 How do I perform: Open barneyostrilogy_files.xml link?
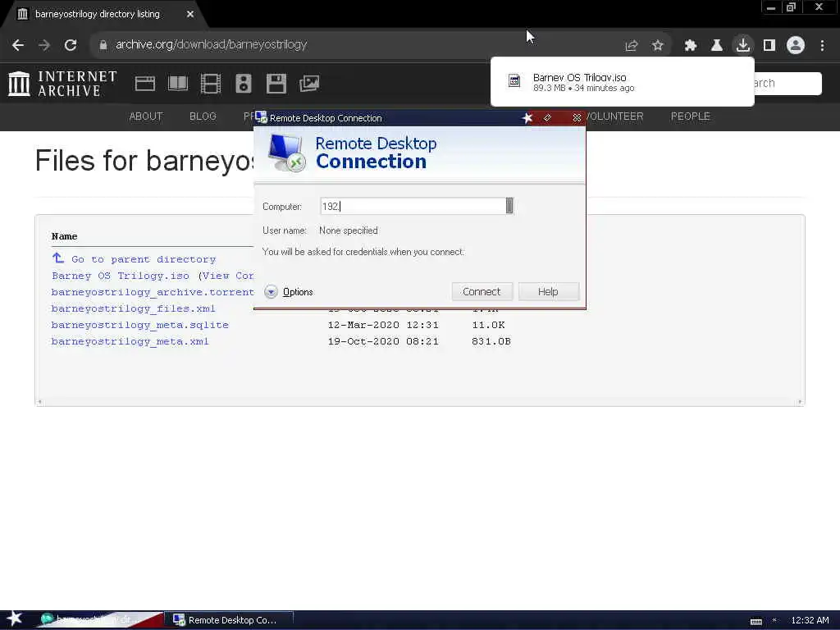click(134, 309)
